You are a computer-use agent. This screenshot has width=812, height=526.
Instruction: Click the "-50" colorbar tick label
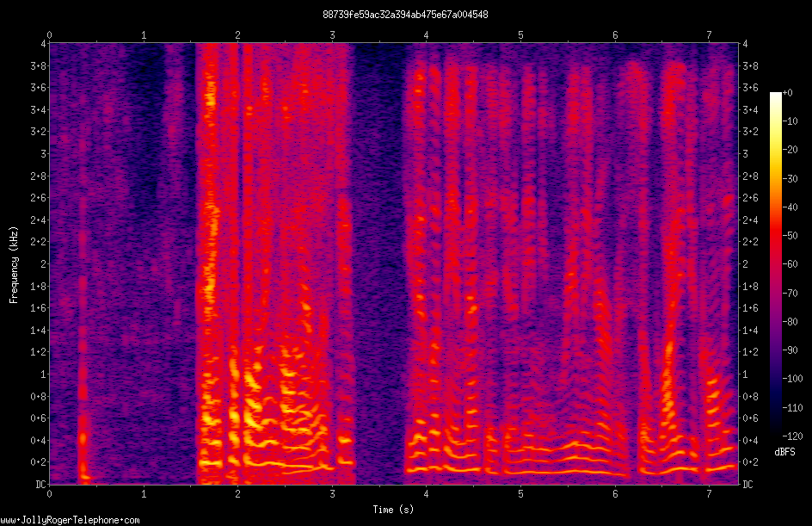click(x=790, y=236)
